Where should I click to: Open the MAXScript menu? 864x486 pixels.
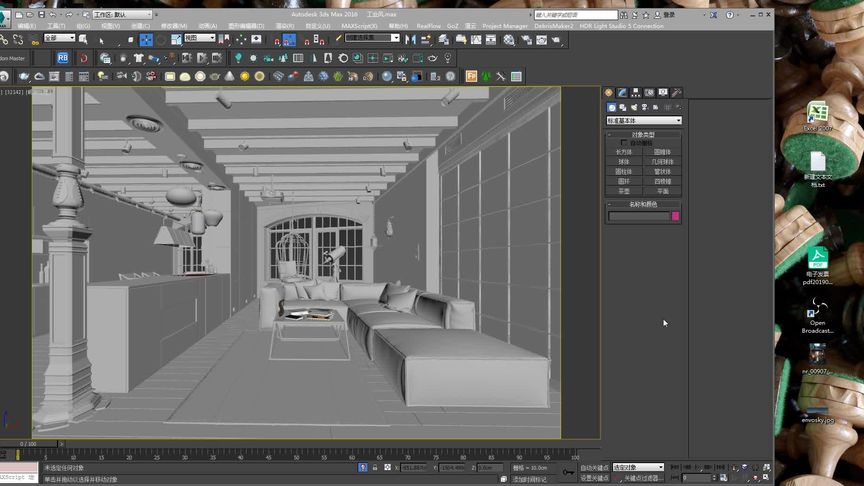(359, 26)
